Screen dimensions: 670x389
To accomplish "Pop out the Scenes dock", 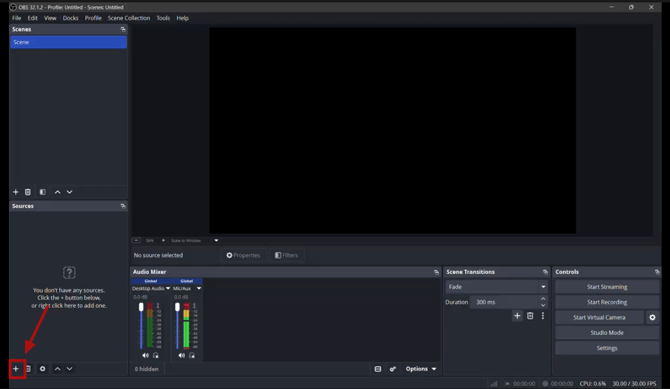I will pyautogui.click(x=123, y=29).
